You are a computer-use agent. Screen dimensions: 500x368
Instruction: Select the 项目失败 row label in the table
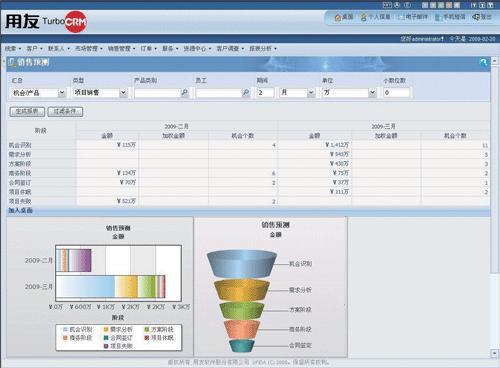[20, 201]
